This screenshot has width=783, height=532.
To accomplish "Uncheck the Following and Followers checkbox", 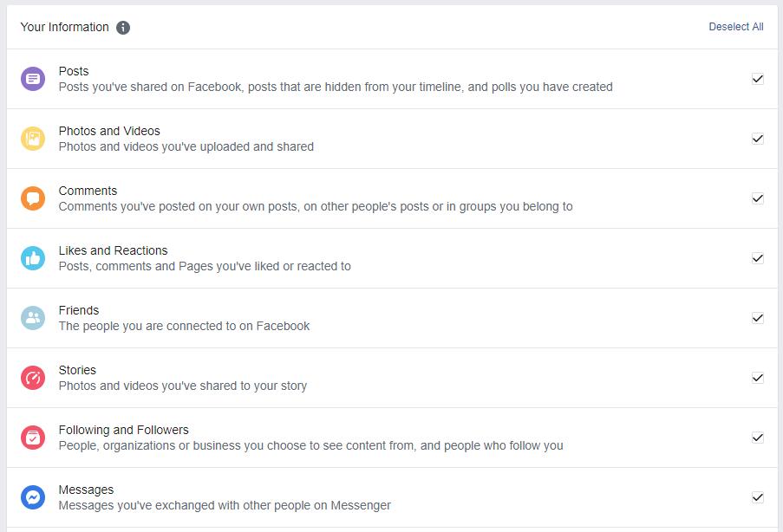I will [758, 438].
